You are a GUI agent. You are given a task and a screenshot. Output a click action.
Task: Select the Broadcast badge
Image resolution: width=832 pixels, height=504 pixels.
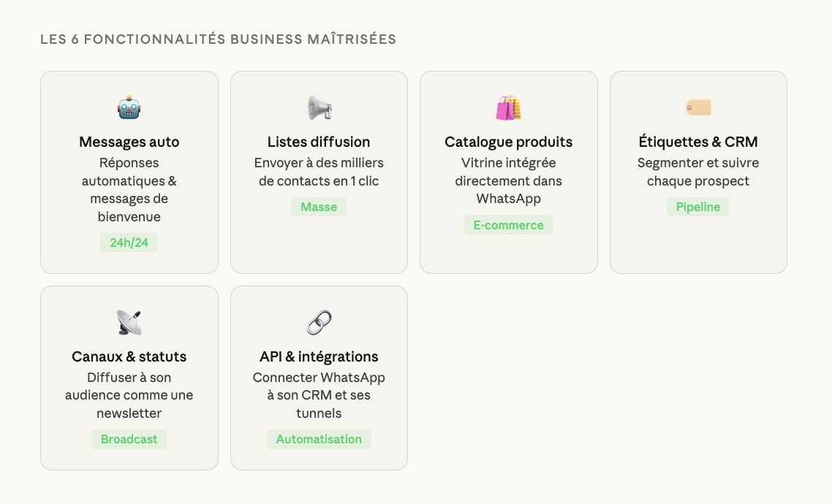(x=129, y=439)
